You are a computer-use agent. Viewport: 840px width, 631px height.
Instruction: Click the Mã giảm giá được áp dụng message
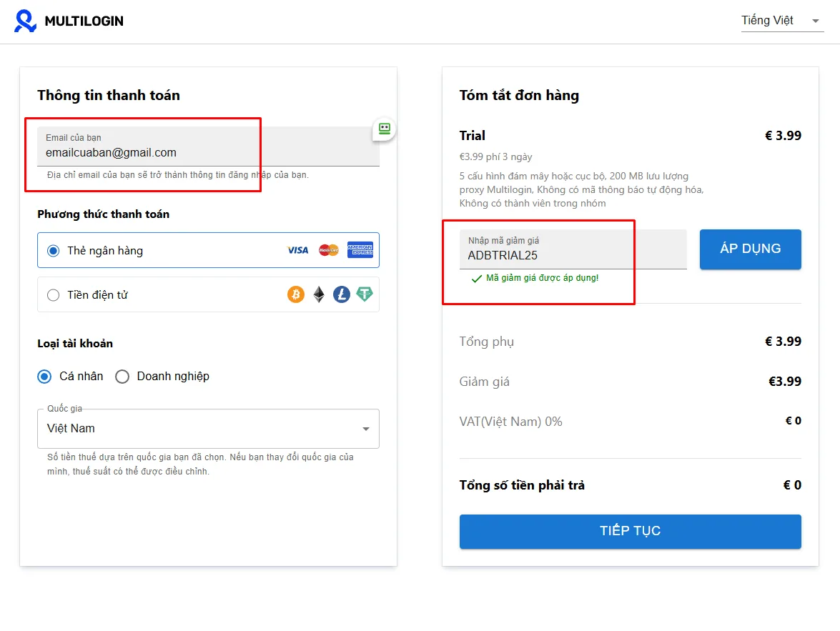click(542, 278)
